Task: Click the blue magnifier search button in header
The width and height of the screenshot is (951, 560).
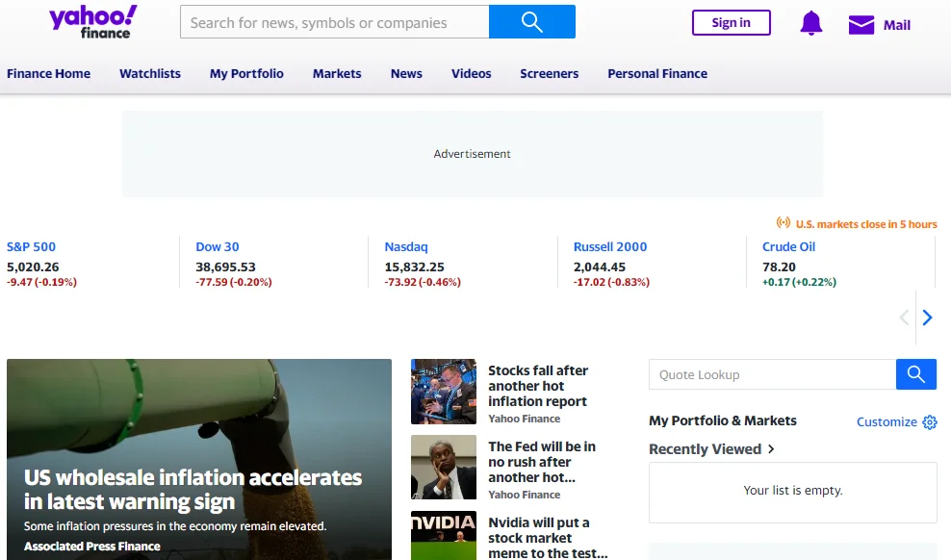Action: tap(532, 22)
